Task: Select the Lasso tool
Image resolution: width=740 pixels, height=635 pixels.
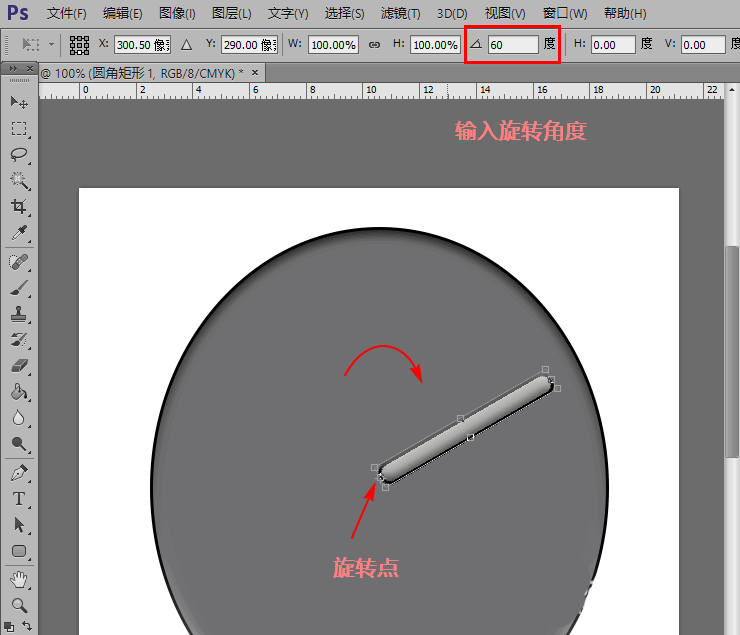Action: (x=19, y=155)
